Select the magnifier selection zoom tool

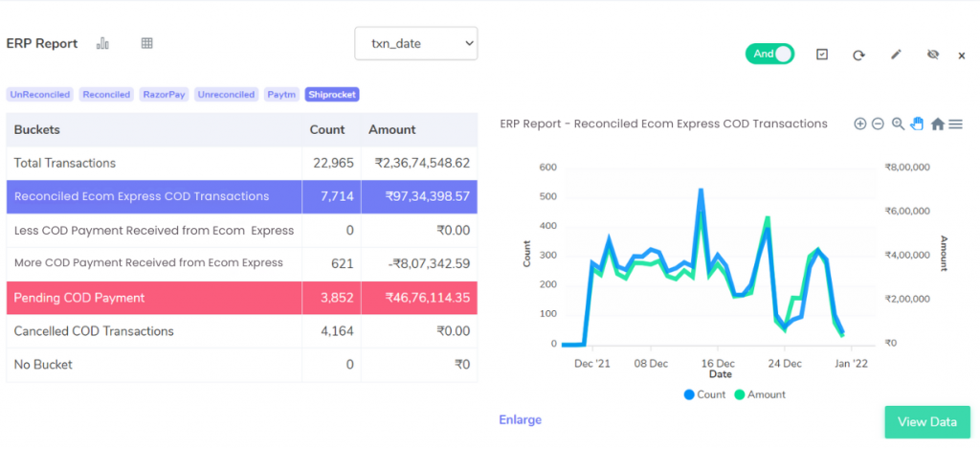[898, 123]
